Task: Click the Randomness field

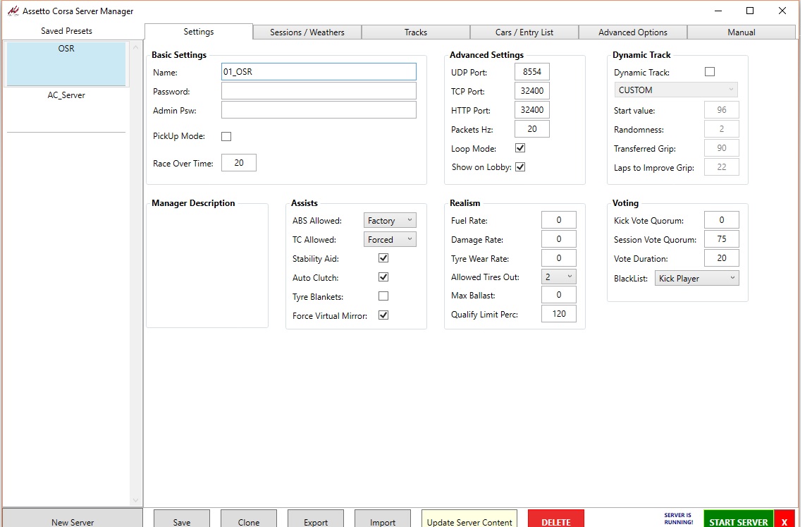Action: (721, 129)
